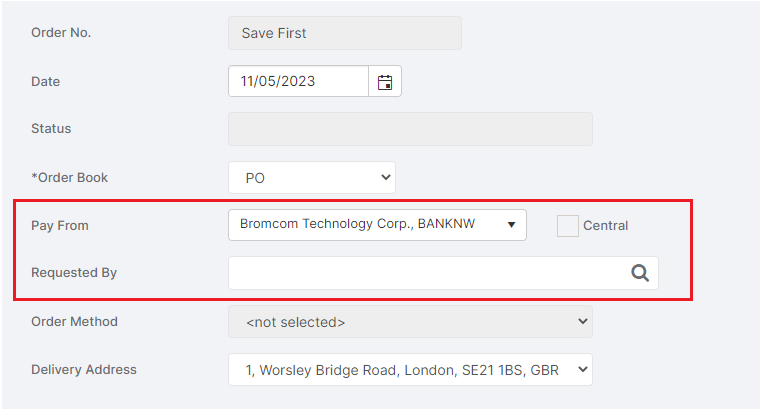Screen dimensions: 760x413
Task: Expand the Pay From bank account dropdown arrow
Action: pos(511,224)
